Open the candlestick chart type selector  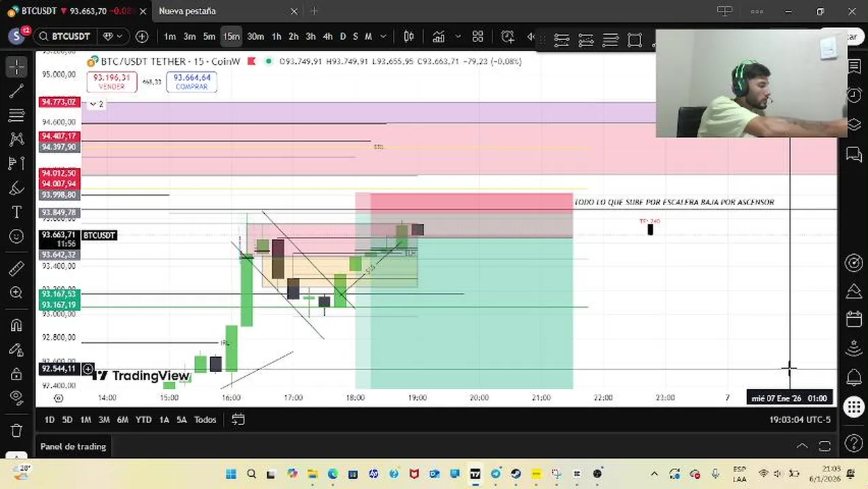click(409, 37)
